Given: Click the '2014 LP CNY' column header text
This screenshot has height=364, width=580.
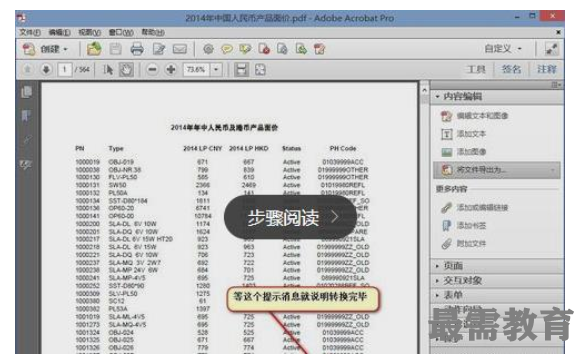Looking at the screenshot, I should coord(202,148).
